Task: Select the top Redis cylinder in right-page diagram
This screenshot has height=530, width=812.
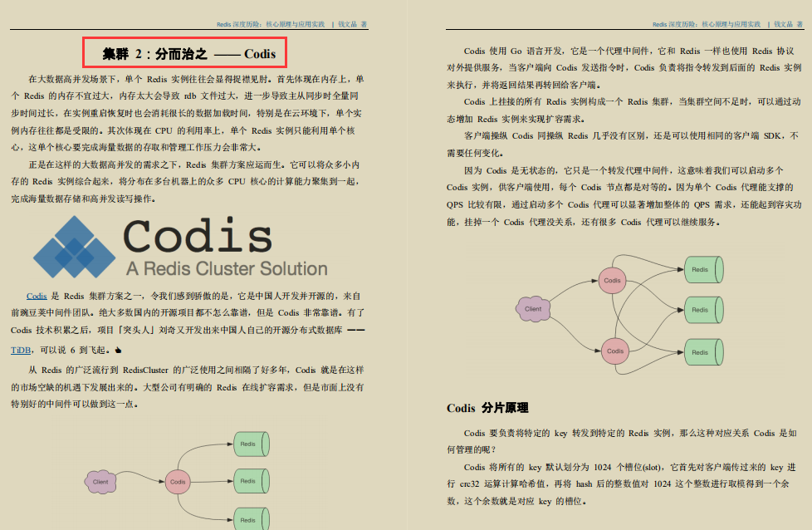Action: (x=704, y=269)
